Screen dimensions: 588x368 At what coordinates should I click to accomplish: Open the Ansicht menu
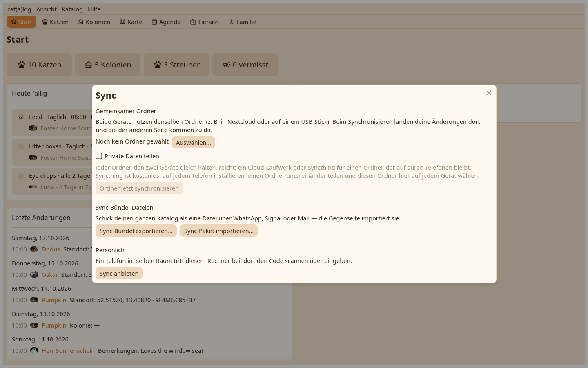click(47, 9)
